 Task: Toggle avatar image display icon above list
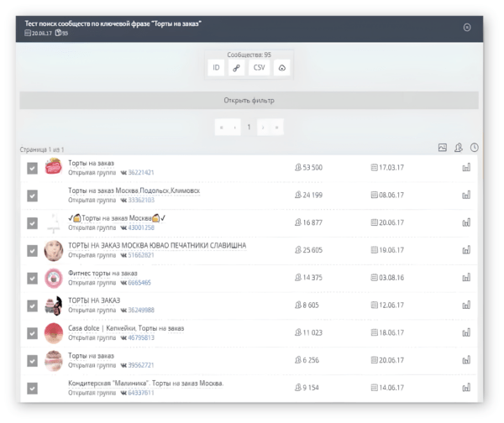(x=443, y=148)
